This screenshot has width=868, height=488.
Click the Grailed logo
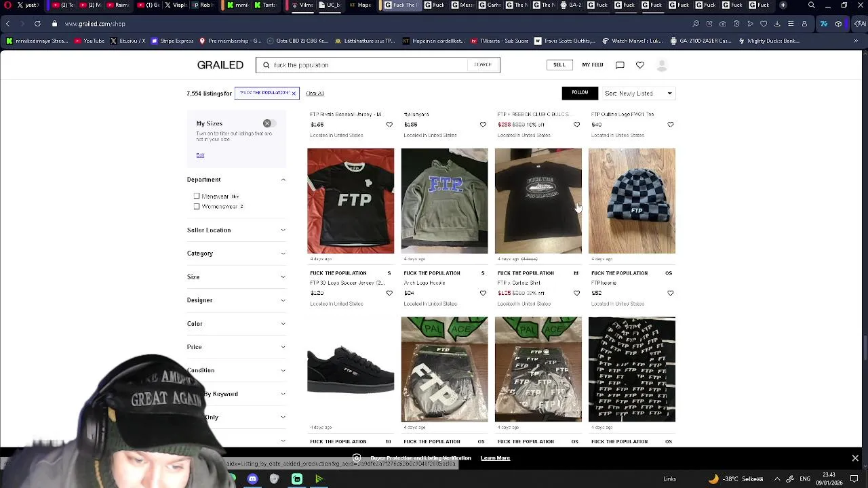click(220, 65)
